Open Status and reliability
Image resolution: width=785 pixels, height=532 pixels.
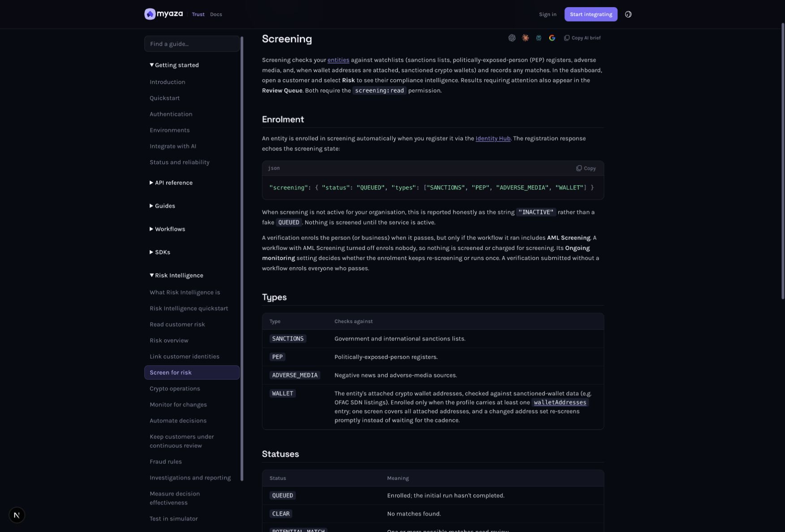coord(179,163)
